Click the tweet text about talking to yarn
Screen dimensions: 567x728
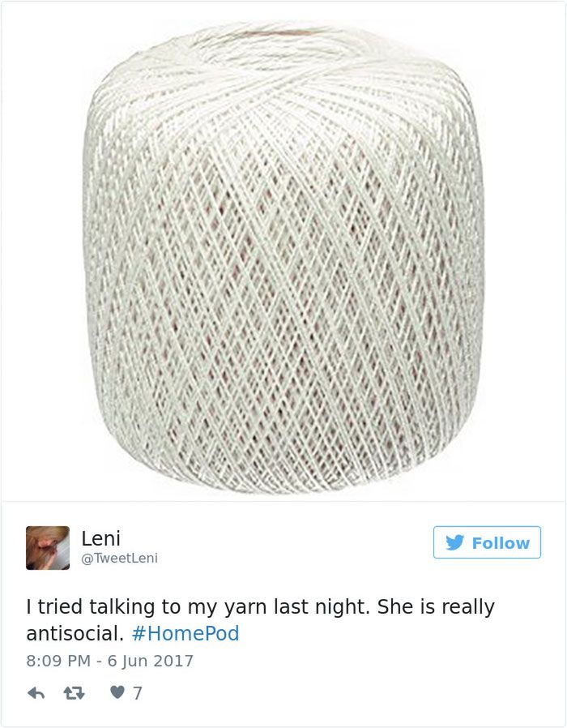point(260,620)
